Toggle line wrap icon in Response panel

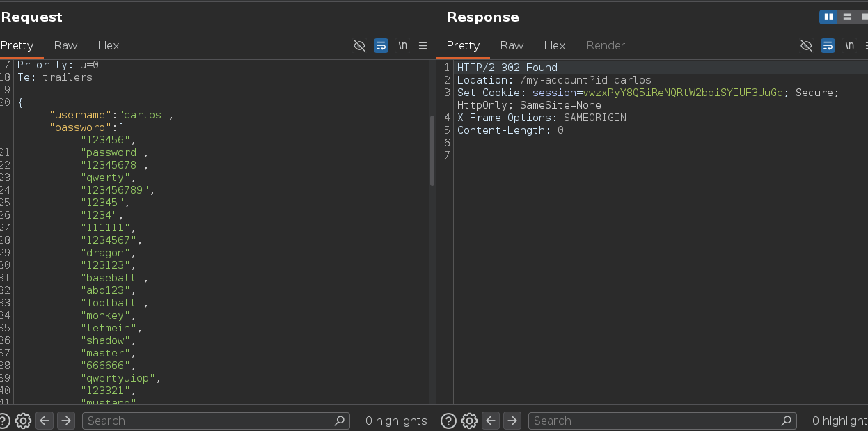828,45
